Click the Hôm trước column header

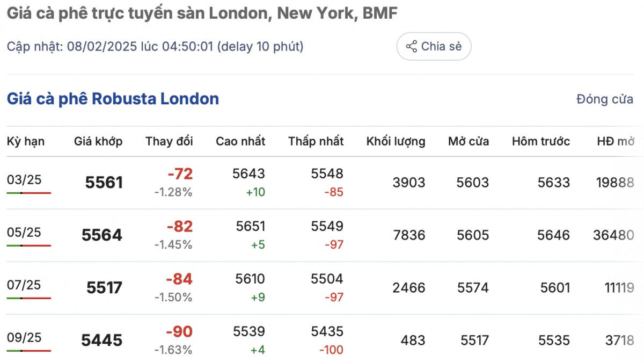(540, 142)
